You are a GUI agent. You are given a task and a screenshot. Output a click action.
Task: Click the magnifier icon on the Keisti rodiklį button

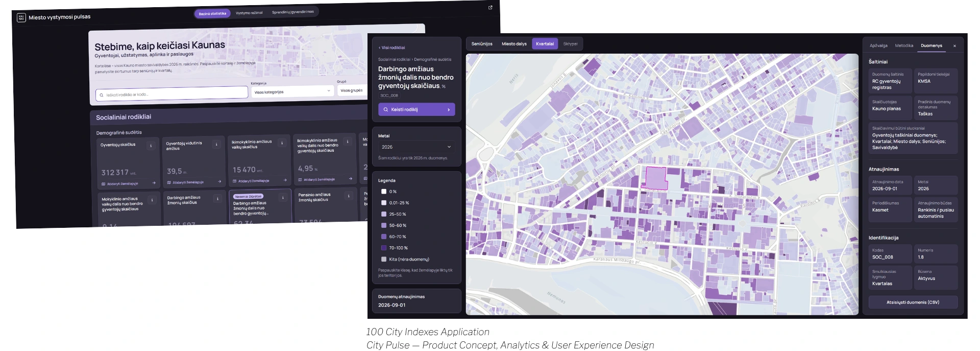point(386,109)
